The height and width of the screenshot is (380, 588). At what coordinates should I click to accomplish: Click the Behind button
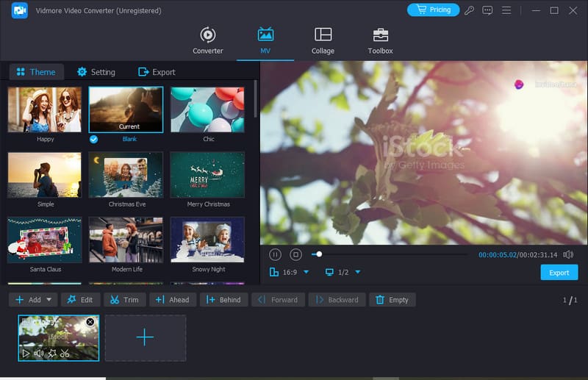223,300
